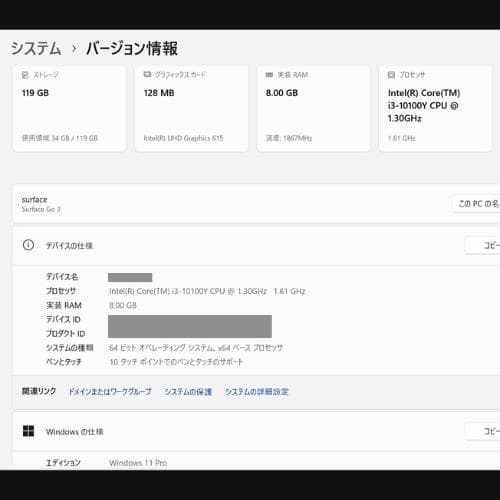
Task: Select the 1.61 GHz text in the processor card
Action: click(x=401, y=138)
